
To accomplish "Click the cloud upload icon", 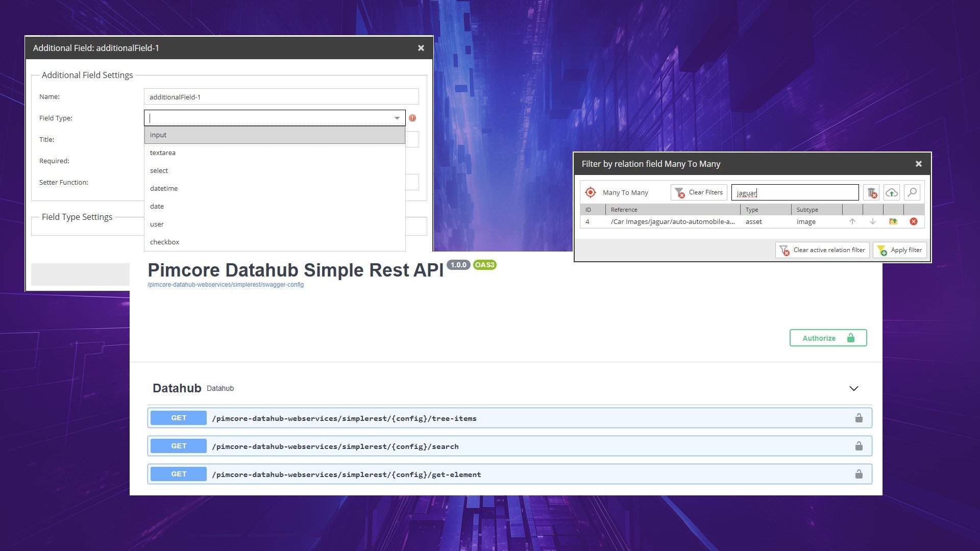I will tap(892, 192).
